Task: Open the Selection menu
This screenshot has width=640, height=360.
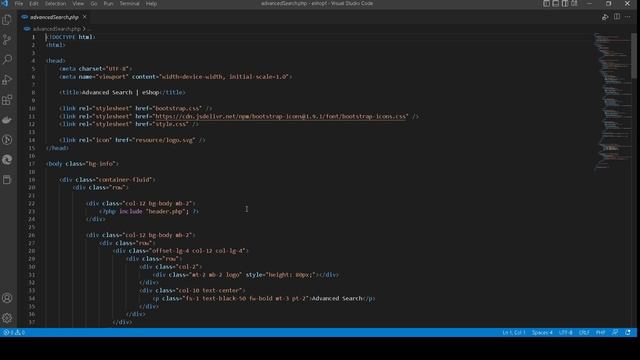Action: click(55, 3)
